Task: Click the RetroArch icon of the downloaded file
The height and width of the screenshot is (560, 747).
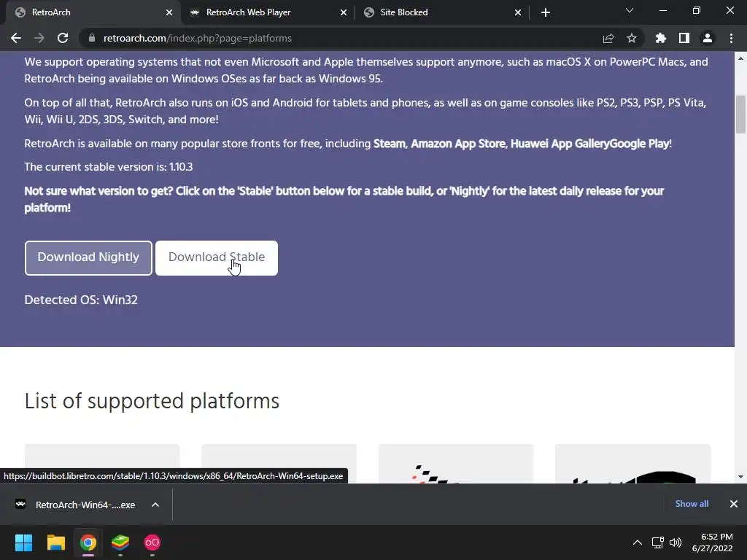Action: click(20, 505)
